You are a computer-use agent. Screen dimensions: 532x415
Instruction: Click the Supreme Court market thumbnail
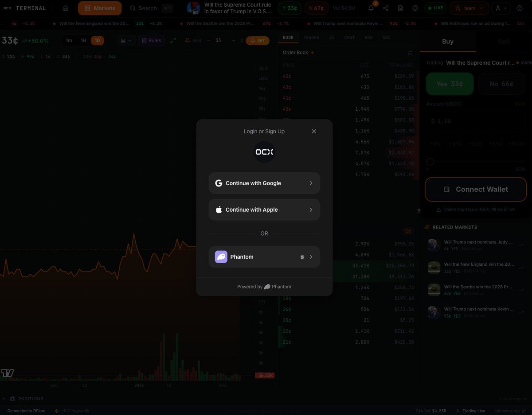pyautogui.click(x=193, y=8)
